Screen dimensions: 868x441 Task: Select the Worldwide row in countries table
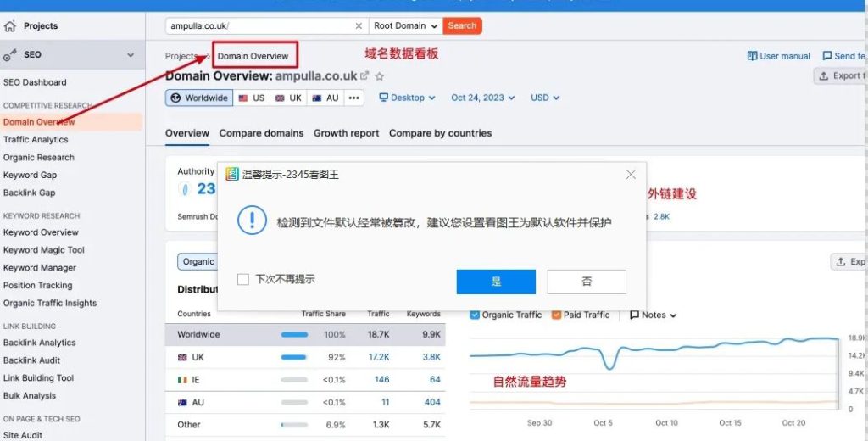tap(305, 335)
